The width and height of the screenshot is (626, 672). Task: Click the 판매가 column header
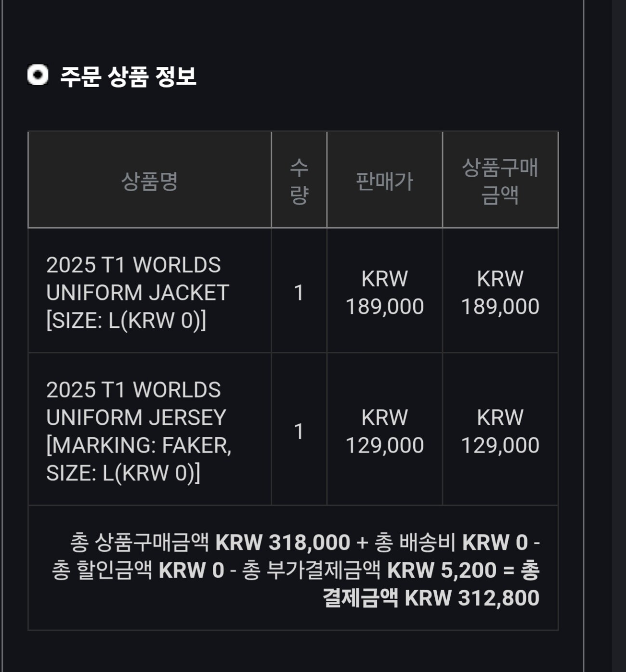click(x=384, y=181)
